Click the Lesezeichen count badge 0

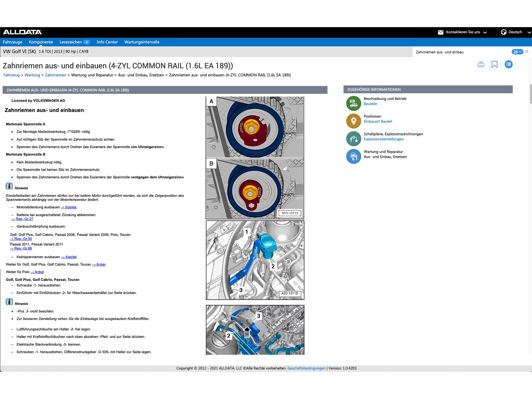click(87, 42)
